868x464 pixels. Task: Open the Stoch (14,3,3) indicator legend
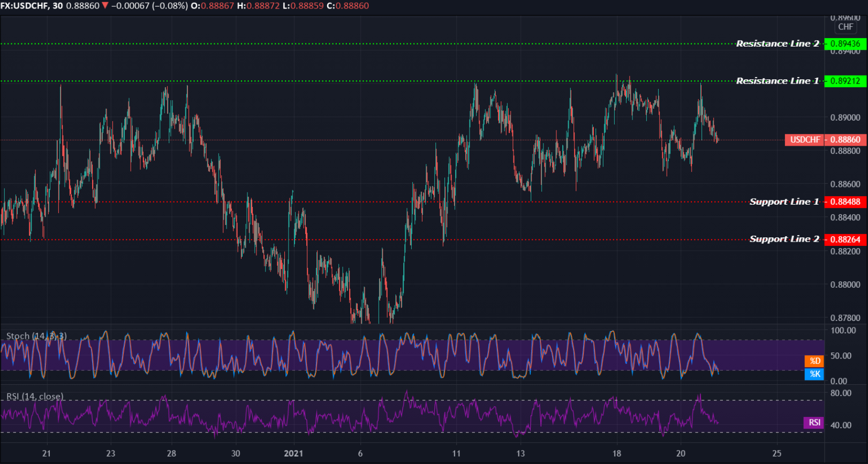click(36, 336)
